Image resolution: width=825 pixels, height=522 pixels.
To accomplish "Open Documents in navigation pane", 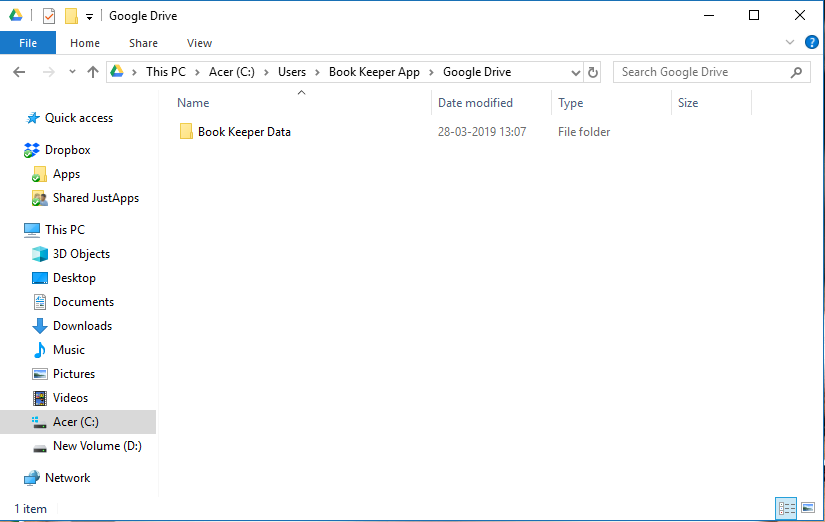I will (x=83, y=302).
